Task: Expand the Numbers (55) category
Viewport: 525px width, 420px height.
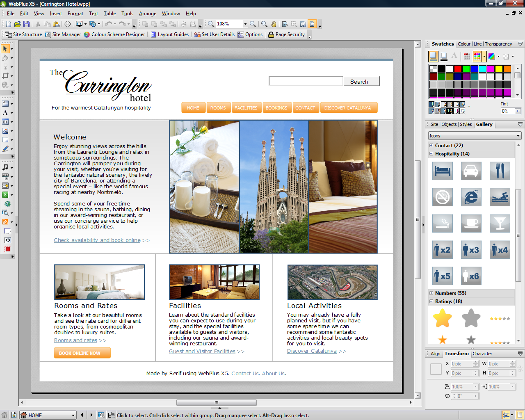Action: pyautogui.click(x=431, y=293)
